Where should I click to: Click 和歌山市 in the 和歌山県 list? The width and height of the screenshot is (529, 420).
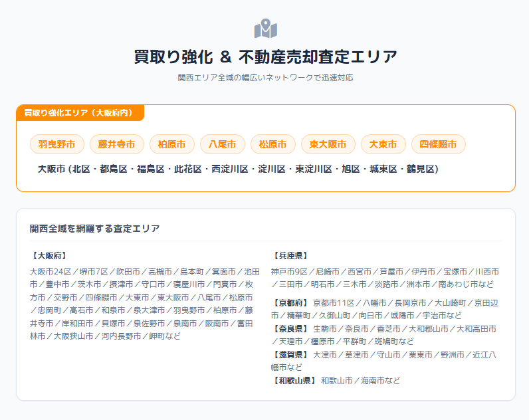[337, 381]
